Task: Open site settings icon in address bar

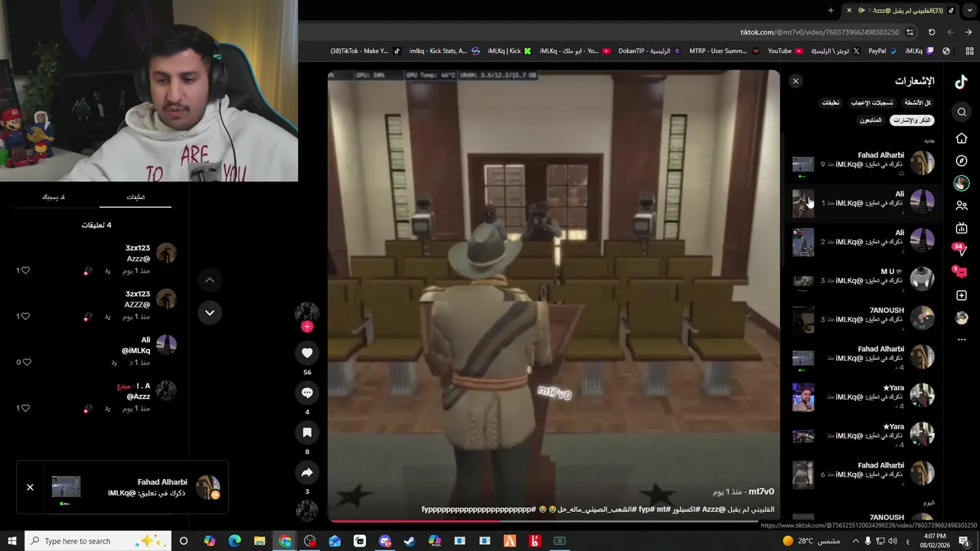Action: (x=910, y=32)
